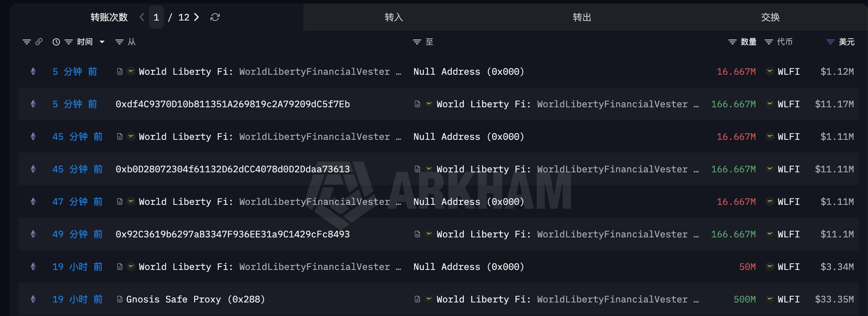
Task: Open the 代币 (token) column filter
Action: (x=769, y=42)
